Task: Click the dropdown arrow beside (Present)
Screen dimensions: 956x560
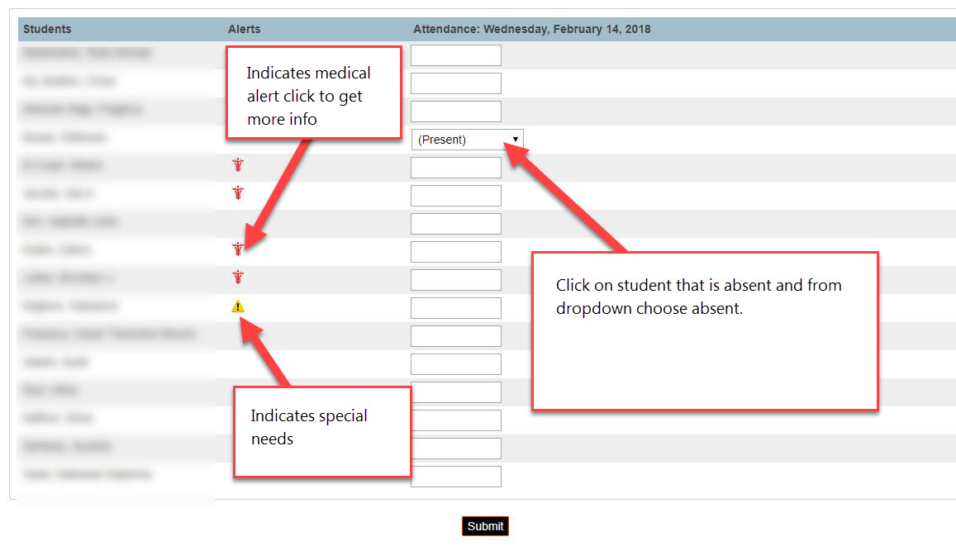Action: pyautogui.click(x=516, y=139)
